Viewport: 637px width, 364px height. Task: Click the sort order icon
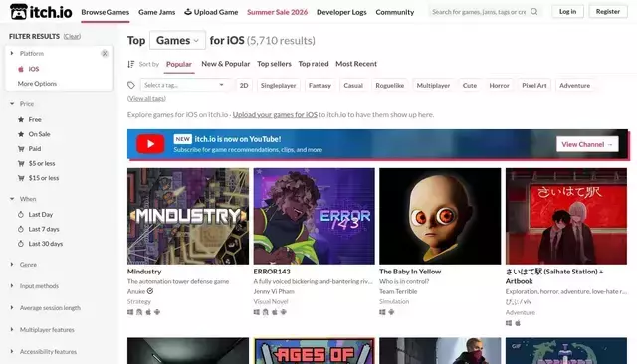pyautogui.click(x=130, y=64)
